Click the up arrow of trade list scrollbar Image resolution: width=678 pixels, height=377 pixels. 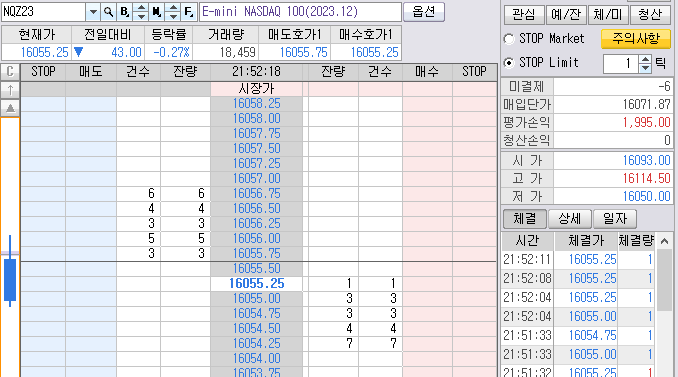pos(664,241)
